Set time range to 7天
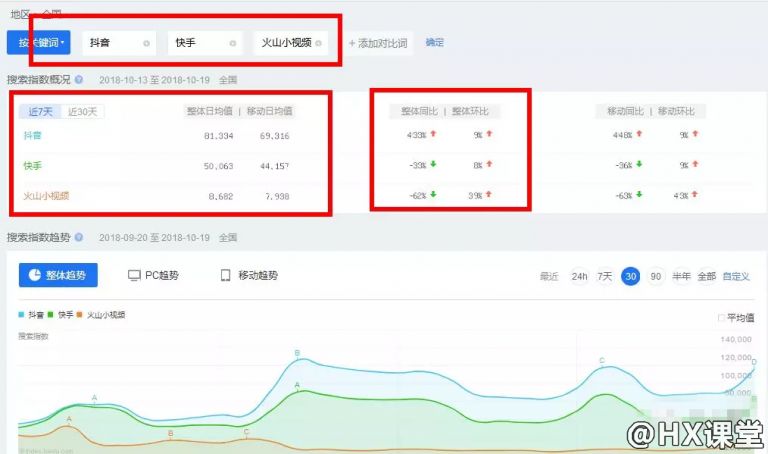 click(604, 277)
